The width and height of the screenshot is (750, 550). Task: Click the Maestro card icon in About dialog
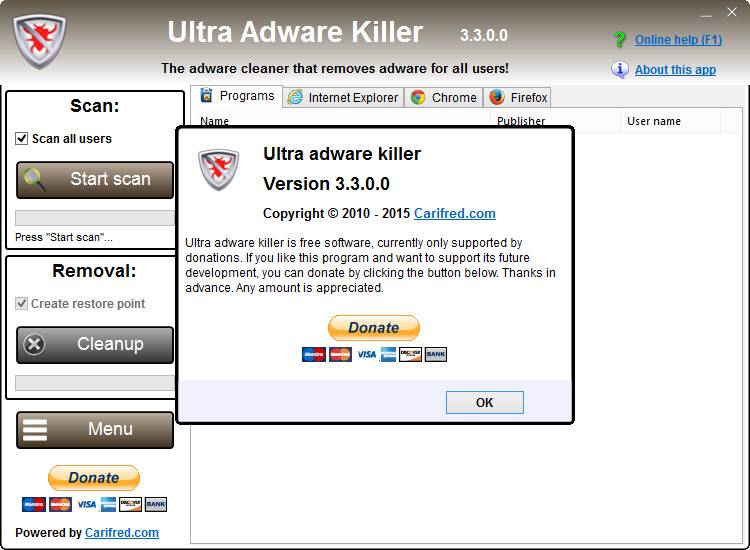314,354
